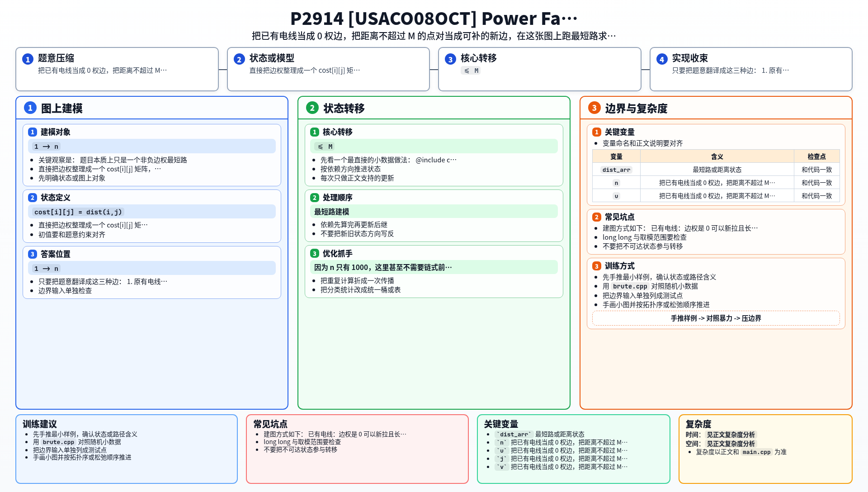Click the 空间: 见正文复杂度分析 line
The image size is (868, 492).
721,444
